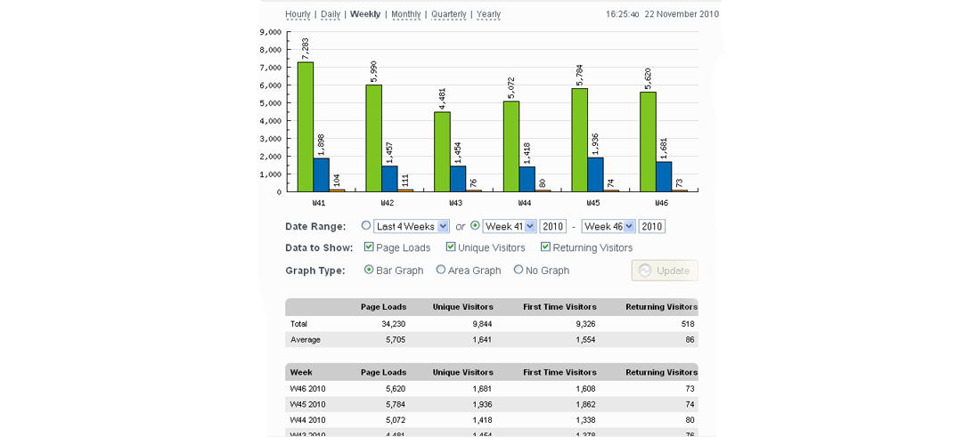Switch to the Hourly view

[x=298, y=14]
